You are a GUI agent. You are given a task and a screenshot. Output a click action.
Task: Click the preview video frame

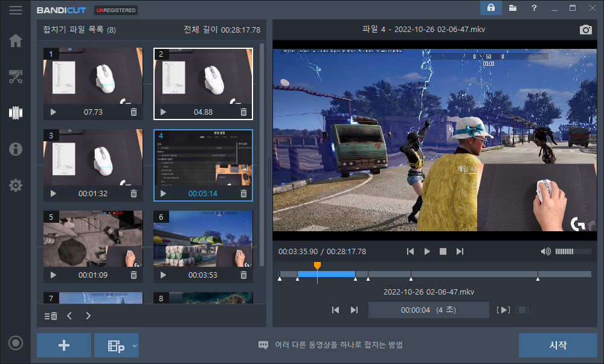coord(435,140)
